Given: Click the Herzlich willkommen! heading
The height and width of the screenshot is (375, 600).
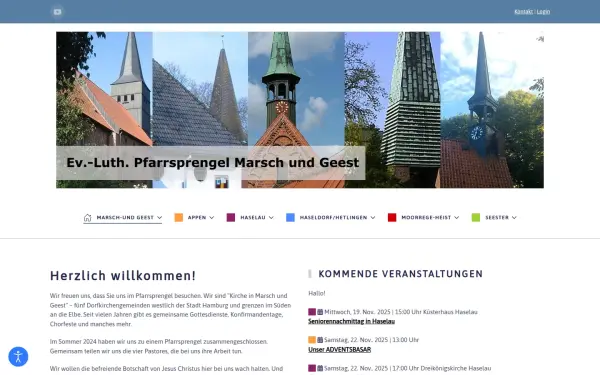Looking at the screenshot, I should 122,276.
